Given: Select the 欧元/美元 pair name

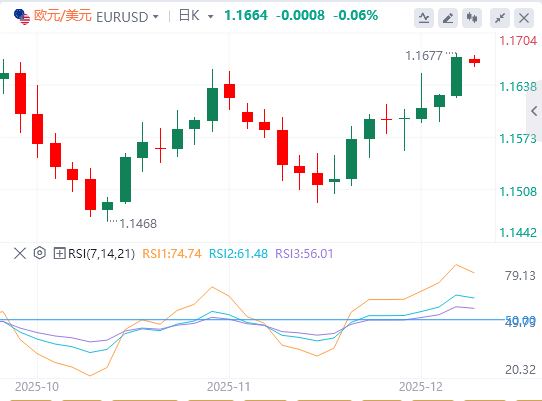Looking at the screenshot, I should click(x=63, y=16).
